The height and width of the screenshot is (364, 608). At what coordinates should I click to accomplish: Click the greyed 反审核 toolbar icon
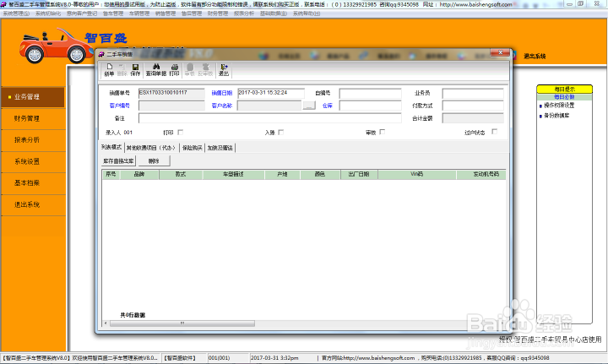[x=205, y=70]
